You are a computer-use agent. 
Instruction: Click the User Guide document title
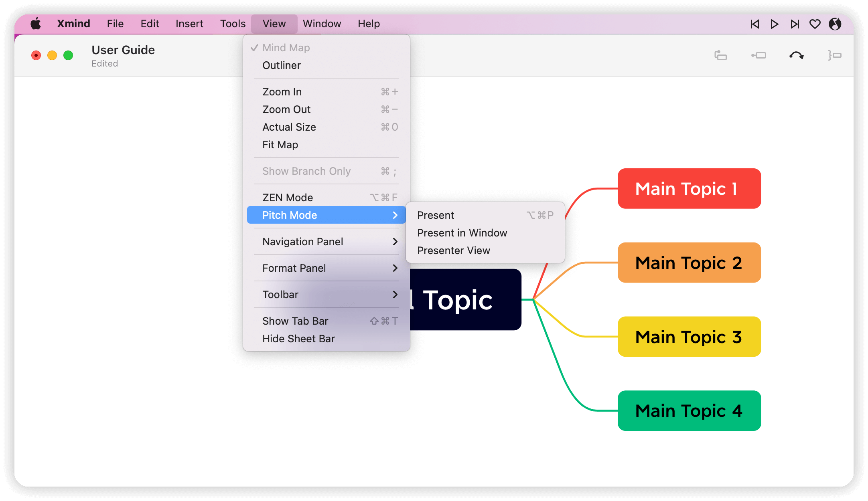[123, 50]
